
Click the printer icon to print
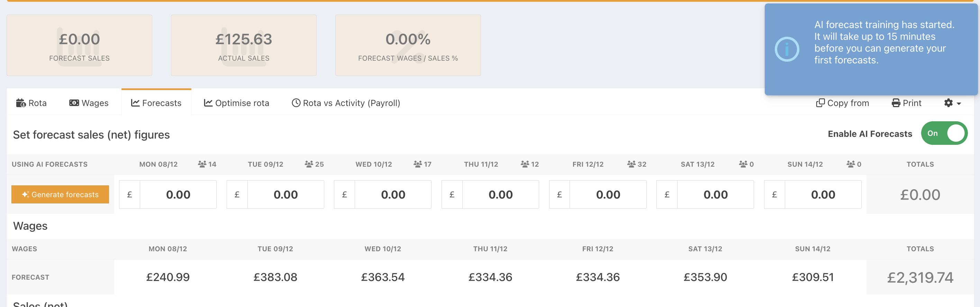click(x=896, y=103)
